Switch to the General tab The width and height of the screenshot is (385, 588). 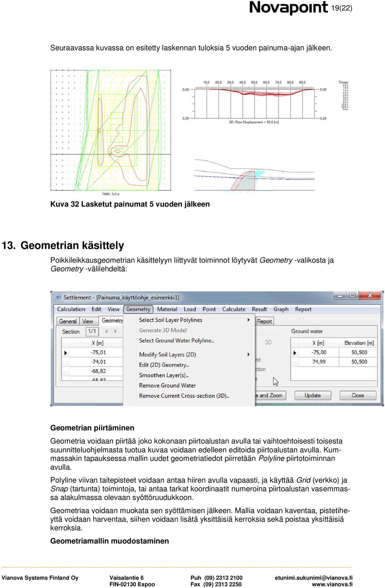pyautogui.click(x=68, y=321)
